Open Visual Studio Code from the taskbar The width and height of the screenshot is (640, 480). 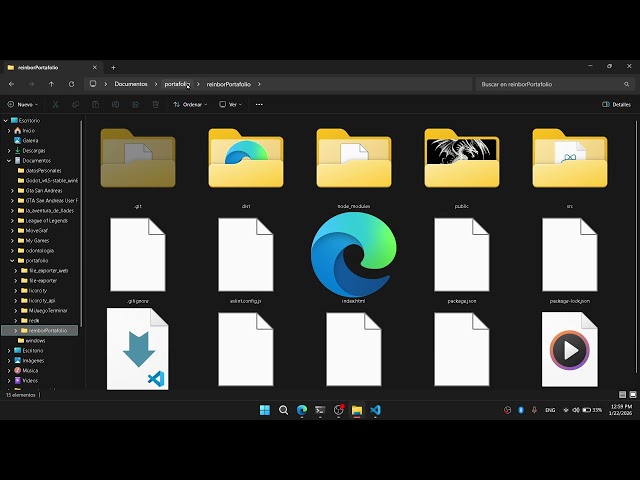pyautogui.click(x=375, y=410)
